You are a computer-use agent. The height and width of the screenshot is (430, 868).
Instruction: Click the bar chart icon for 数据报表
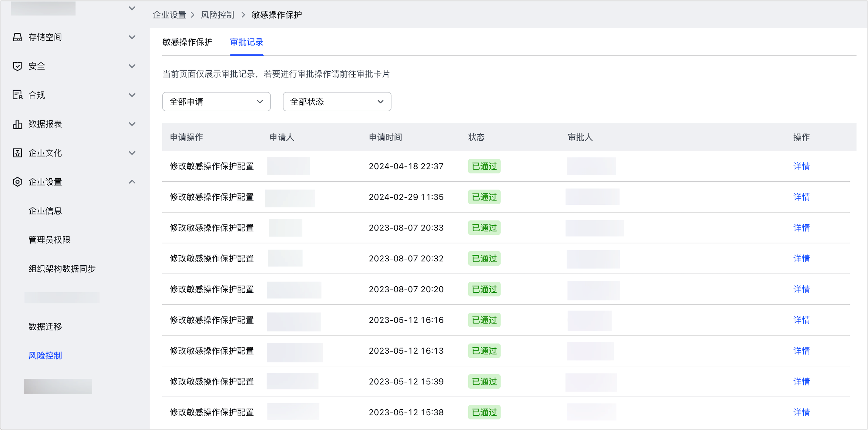point(18,124)
